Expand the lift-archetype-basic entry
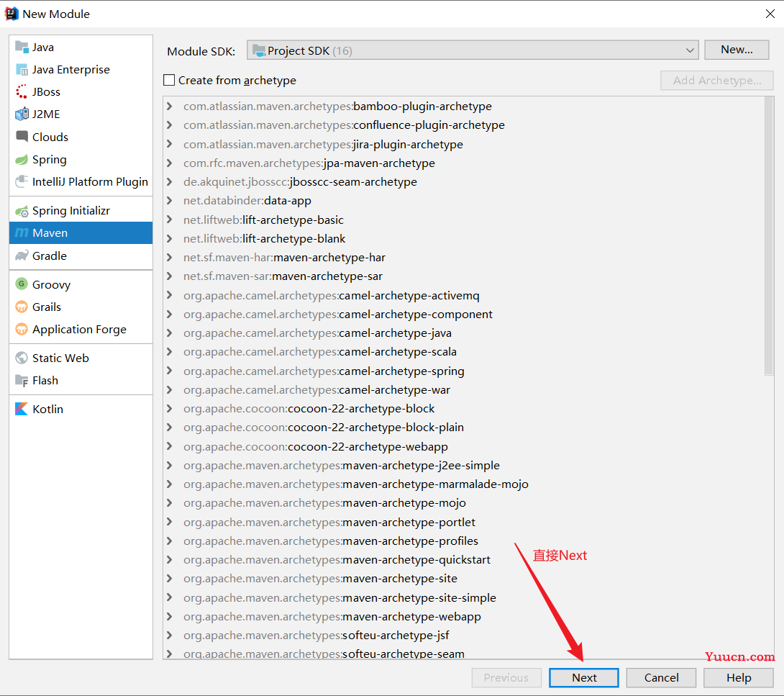Image resolution: width=784 pixels, height=696 pixels. (170, 220)
